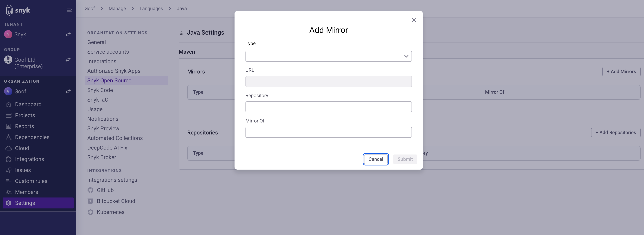The height and width of the screenshot is (235, 644).
Task: Click the Type dropdown chevron arrow
Action: pyautogui.click(x=406, y=56)
